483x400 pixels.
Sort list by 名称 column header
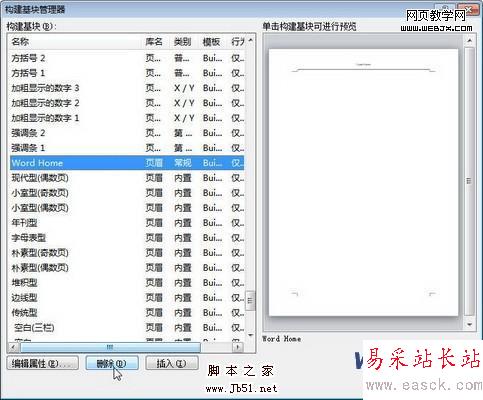pos(76,42)
